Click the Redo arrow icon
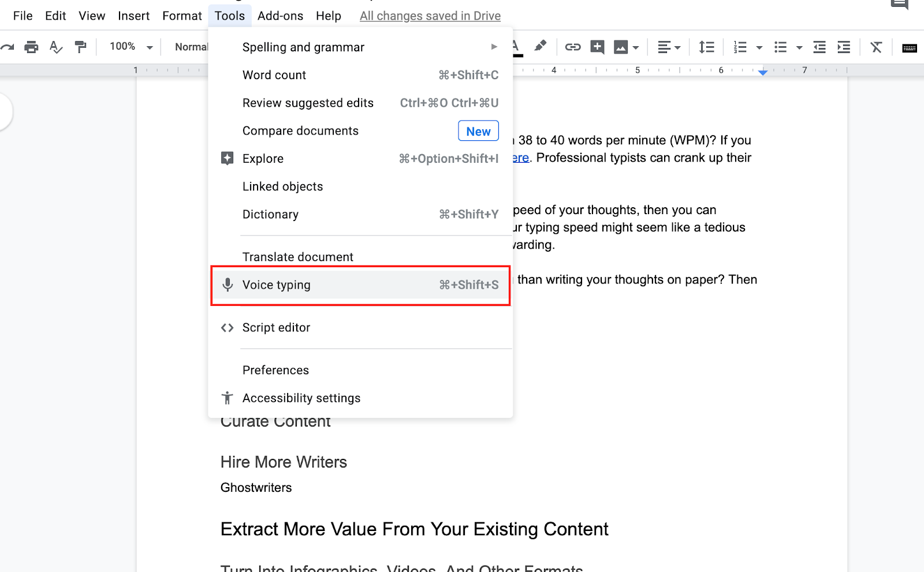This screenshot has height=572, width=924. [x=7, y=47]
